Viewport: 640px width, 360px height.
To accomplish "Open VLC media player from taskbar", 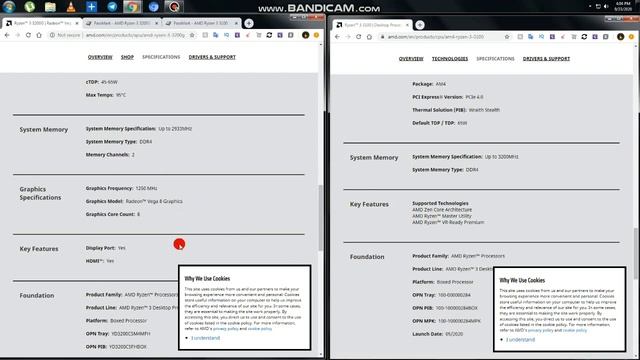I will [71, 7].
